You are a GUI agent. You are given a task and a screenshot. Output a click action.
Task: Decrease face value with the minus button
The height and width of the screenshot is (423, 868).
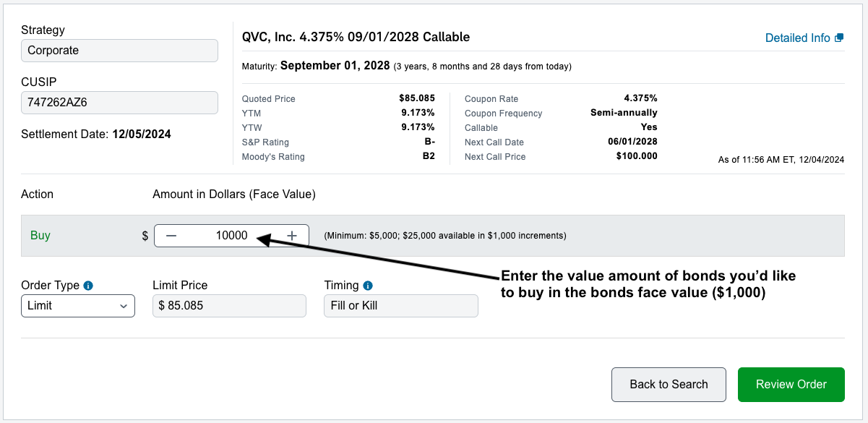pyautogui.click(x=171, y=236)
